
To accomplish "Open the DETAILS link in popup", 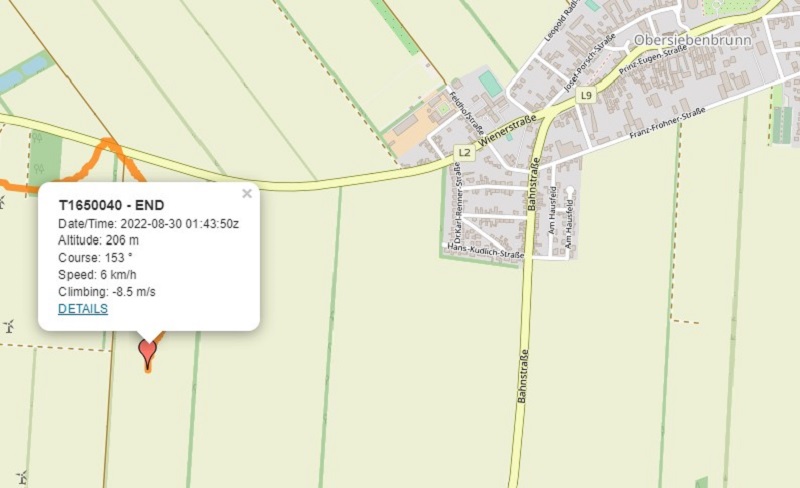I will pyautogui.click(x=83, y=309).
